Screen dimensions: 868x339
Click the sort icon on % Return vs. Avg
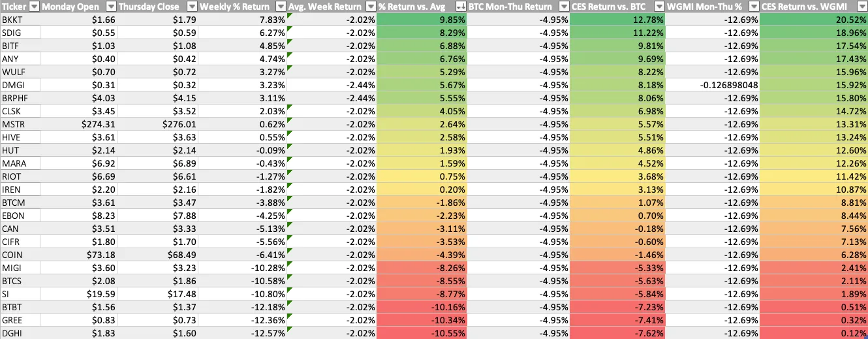pyautogui.click(x=461, y=7)
